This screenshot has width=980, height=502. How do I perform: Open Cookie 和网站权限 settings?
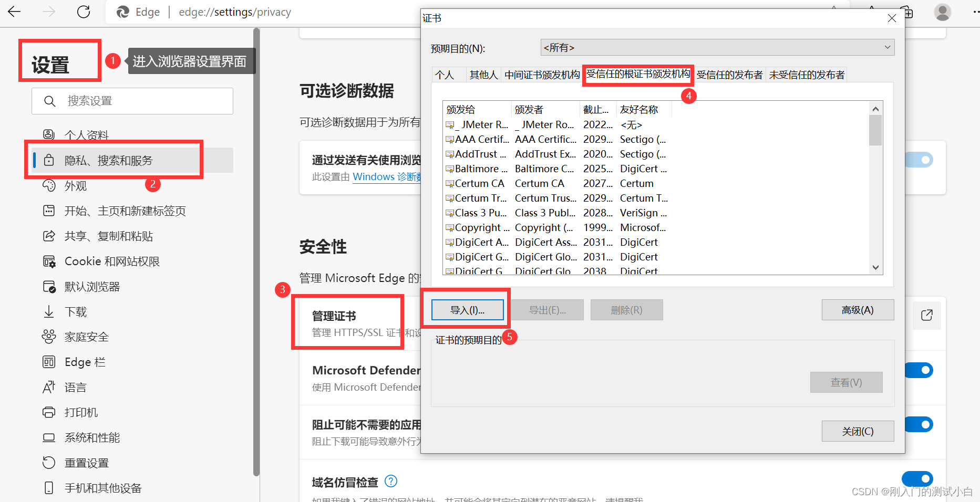112,262
